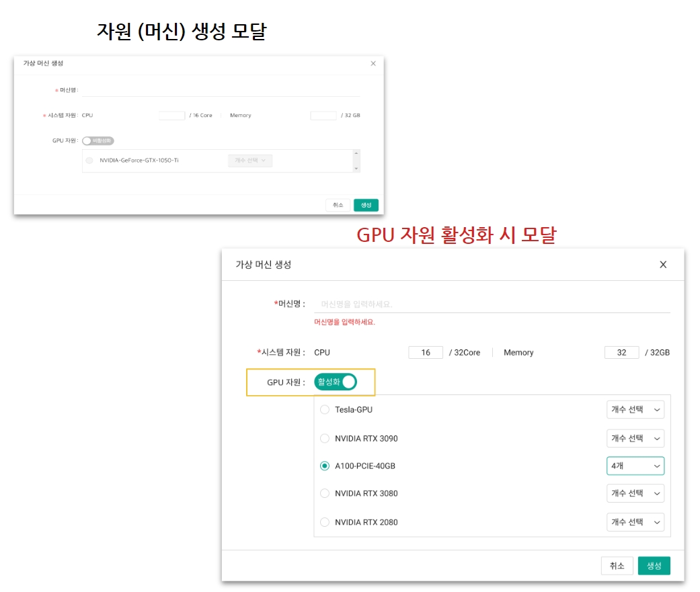Open count dropdown for Tesla-GPU

point(635,410)
